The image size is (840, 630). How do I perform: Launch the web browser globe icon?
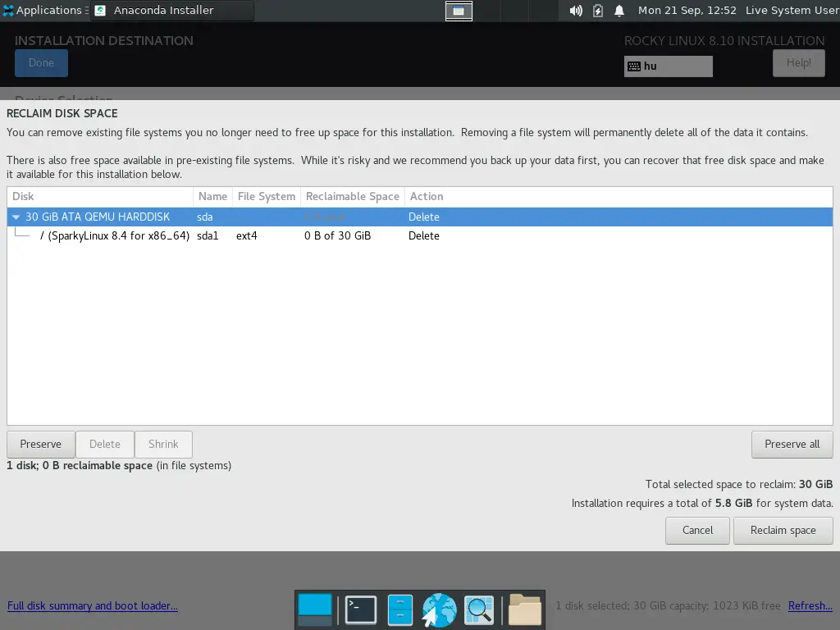(440, 609)
